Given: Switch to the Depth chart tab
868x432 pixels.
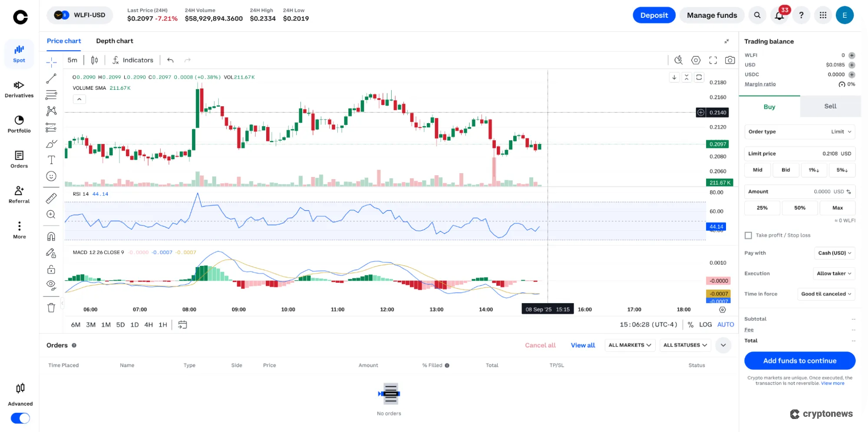Looking at the screenshot, I should tap(115, 41).
